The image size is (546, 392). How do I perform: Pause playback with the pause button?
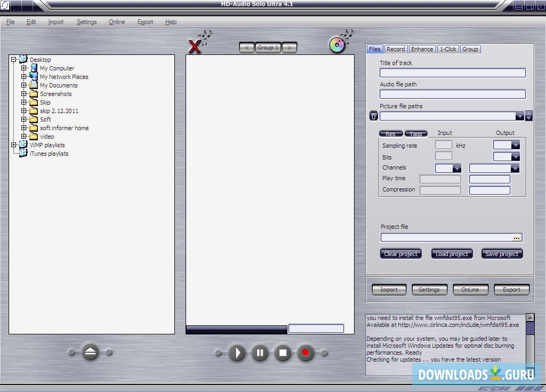(x=260, y=353)
